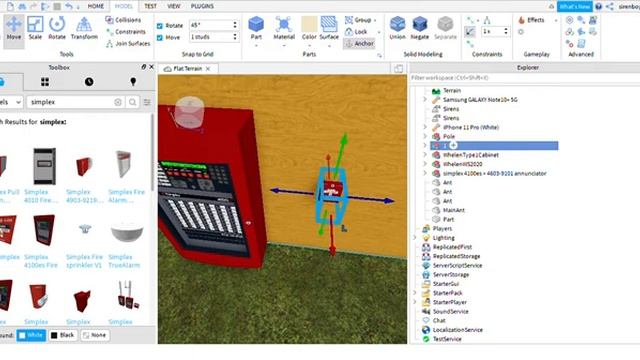Open Toolbox search filter options
The height and width of the screenshot is (360, 640).
coord(147,102)
